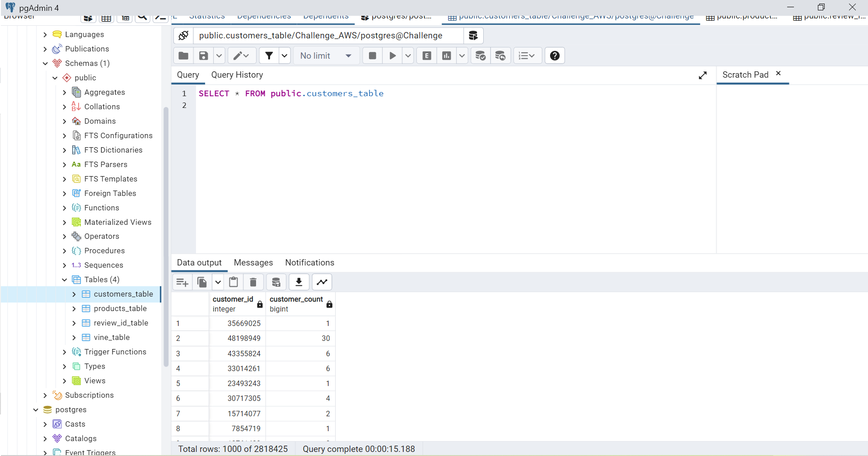The width and height of the screenshot is (868, 456).
Task: Expand the Trigger Functions node
Action: point(65,352)
